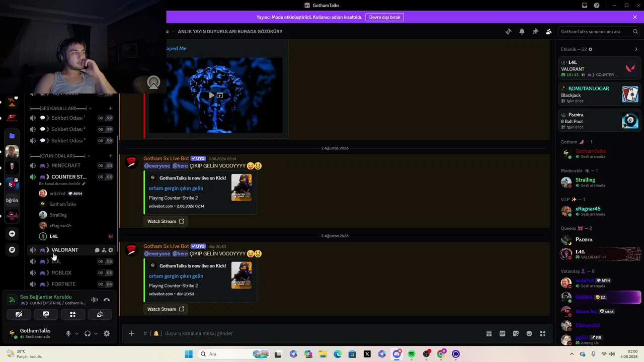This screenshot has width=644, height=362.
Task: Open the Pamira 8 Ball Pool activity
Action: tap(600, 121)
